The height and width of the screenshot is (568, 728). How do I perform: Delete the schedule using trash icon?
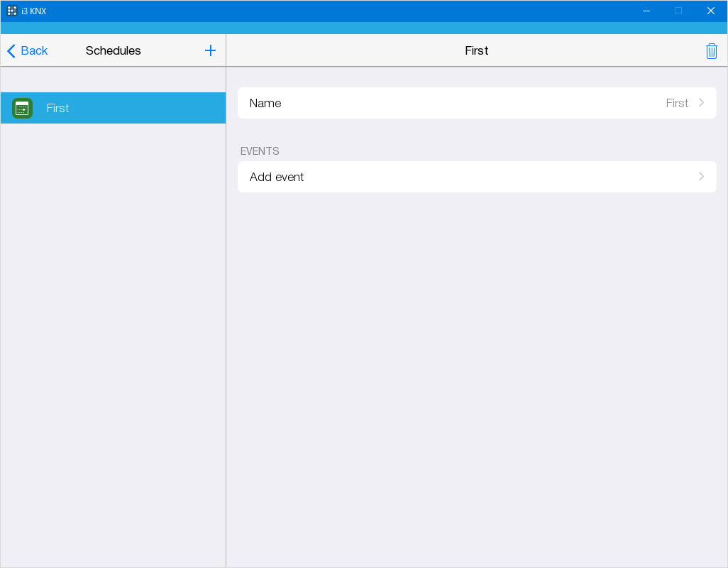[711, 51]
